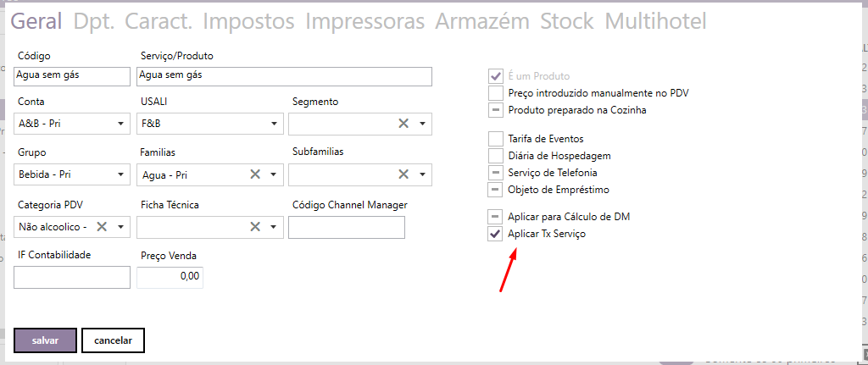
Task: Clear the Categoria PDV X icon
Action: (x=102, y=227)
